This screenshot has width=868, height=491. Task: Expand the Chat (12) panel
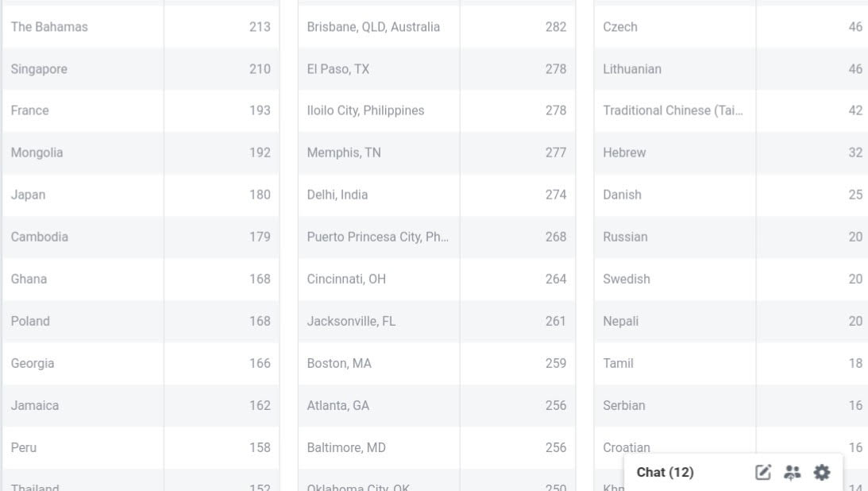coord(665,473)
